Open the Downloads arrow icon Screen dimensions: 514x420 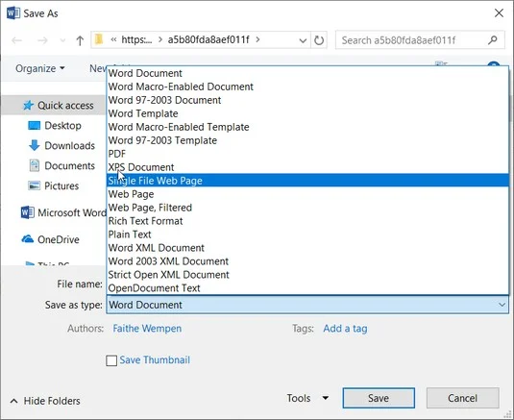coord(34,145)
